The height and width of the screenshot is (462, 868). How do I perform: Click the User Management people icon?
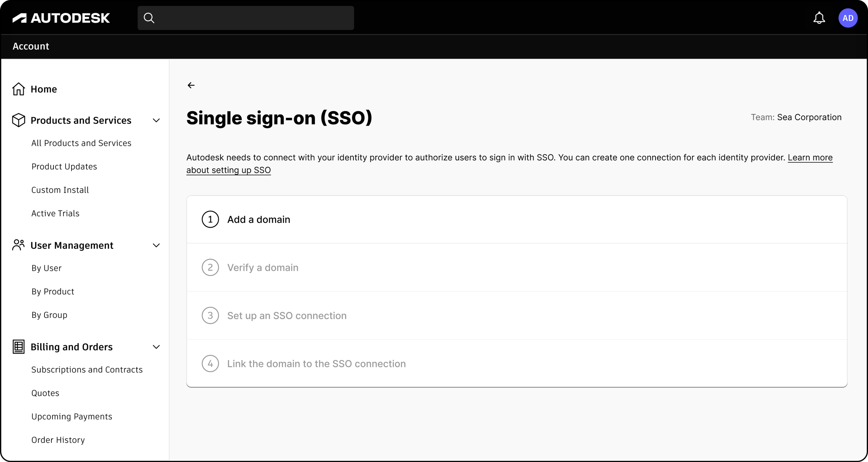(18, 245)
